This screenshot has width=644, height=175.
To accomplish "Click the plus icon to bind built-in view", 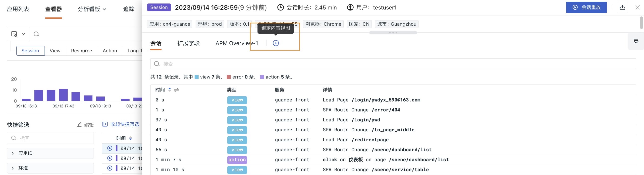I will [275, 43].
